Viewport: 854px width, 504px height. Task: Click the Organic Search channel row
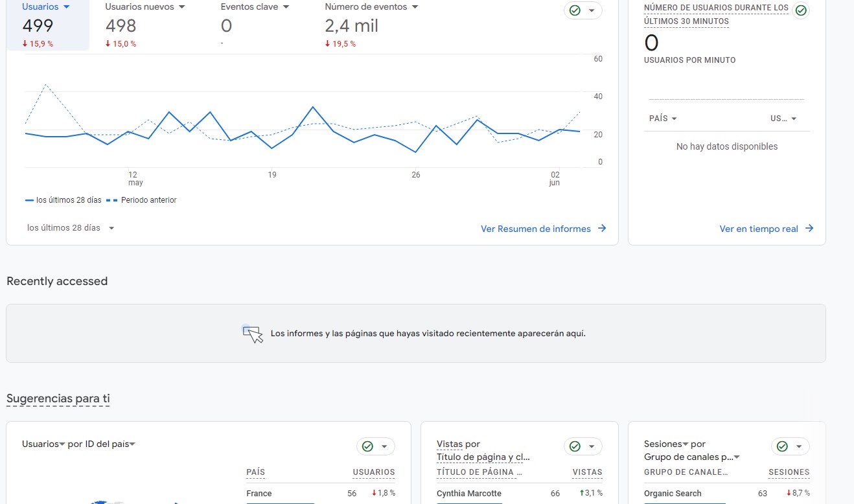[727, 494]
